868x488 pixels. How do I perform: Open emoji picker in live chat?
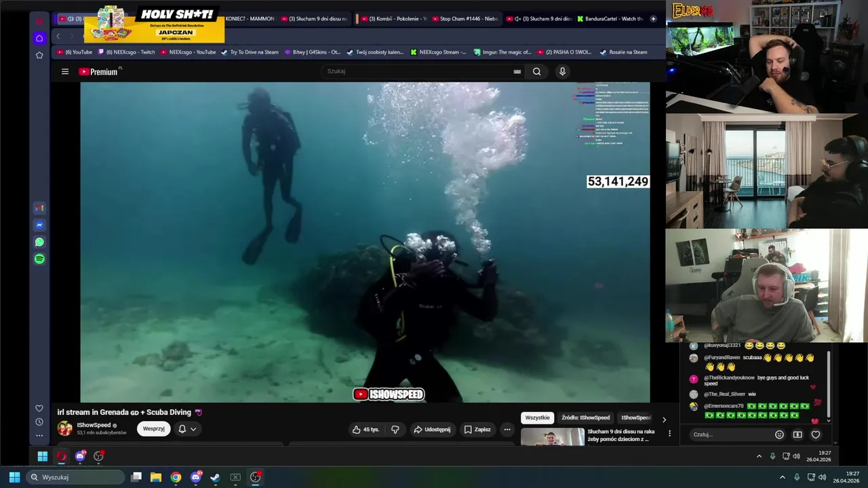(779, 434)
